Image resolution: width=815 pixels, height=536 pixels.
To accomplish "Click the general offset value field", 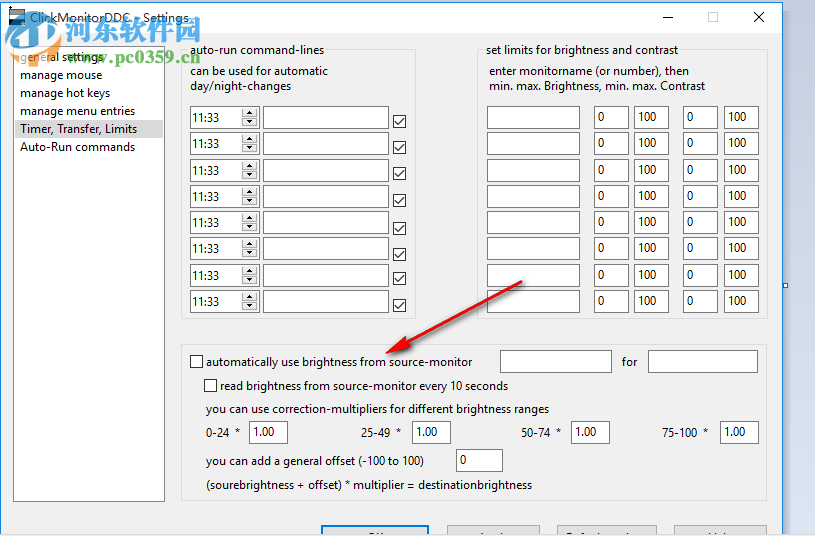I will 479,461.
